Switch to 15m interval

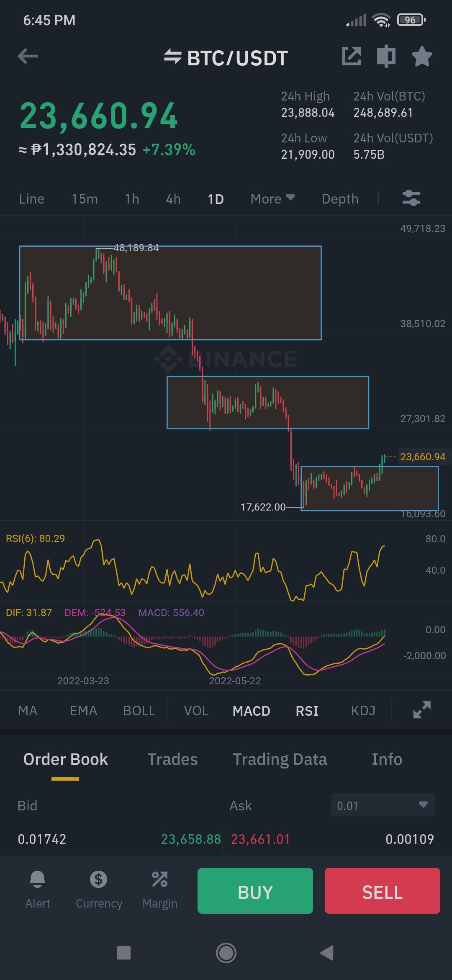(x=85, y=199)
